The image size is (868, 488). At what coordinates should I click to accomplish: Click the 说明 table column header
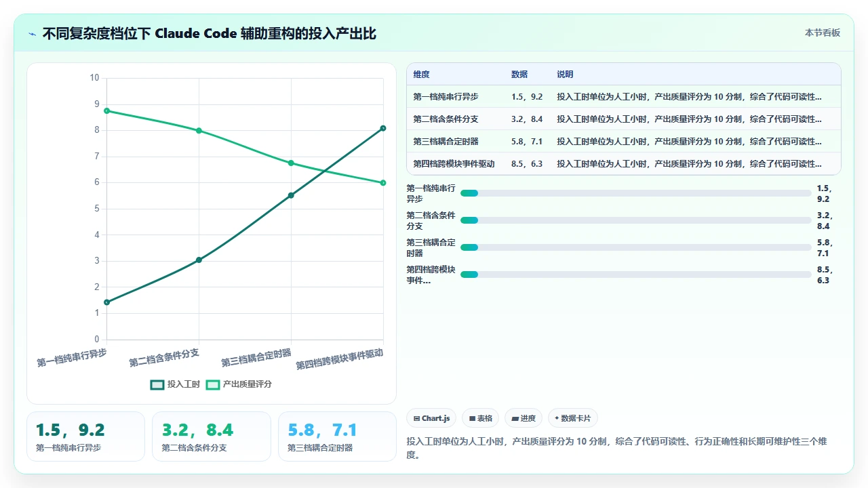click(x=696, y=75)
